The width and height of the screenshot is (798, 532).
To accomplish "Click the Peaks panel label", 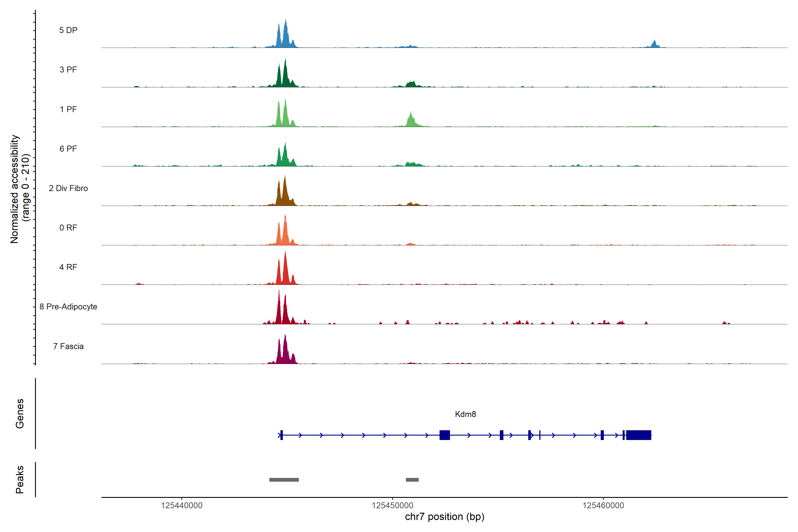I will pos(20,479).
